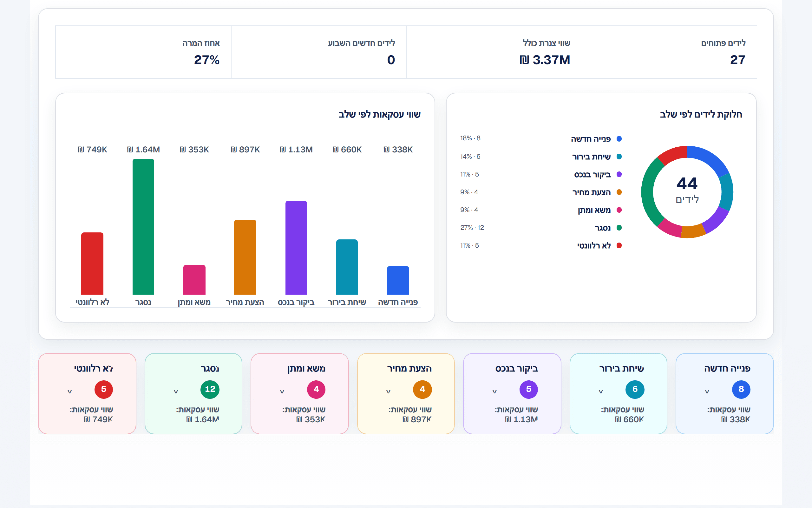Expand the לא רלוונטי stage card chevron

click(x=69, y=392)
